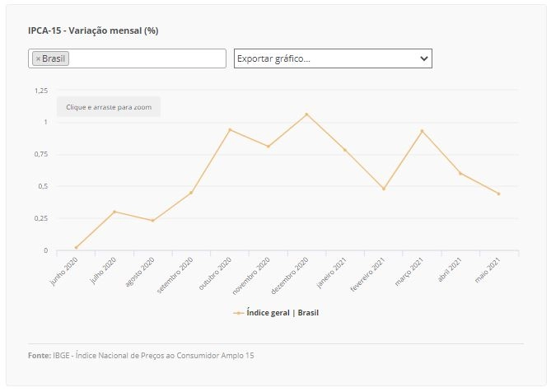Open the Exportar gráfico dropdown
This screenshot has height=392, width=551.
click(333, 58)
